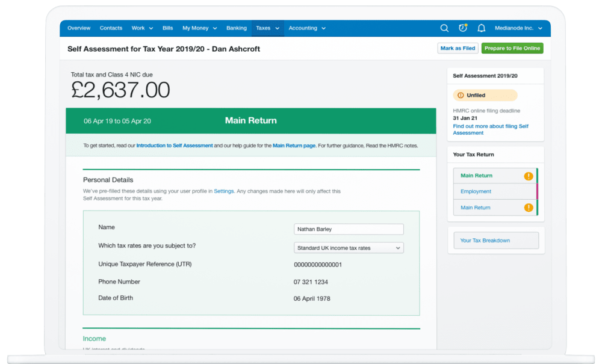602x364 pixels.
Task: Click the Name input field
Action: tap(349, 229)
